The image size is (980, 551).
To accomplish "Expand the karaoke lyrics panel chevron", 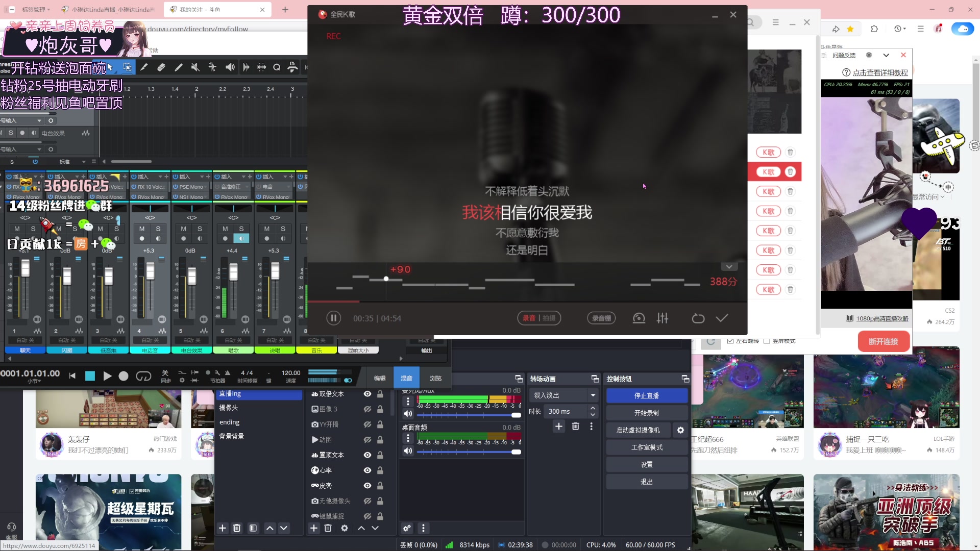I will pos(729,267).
